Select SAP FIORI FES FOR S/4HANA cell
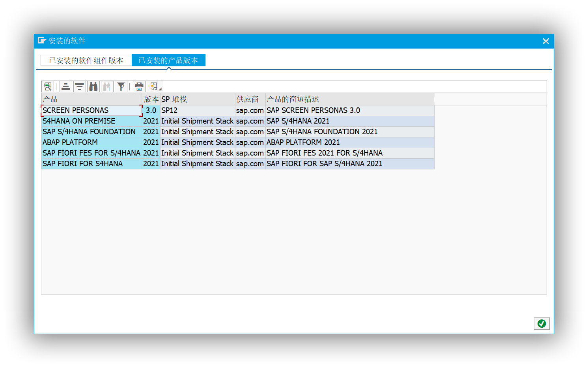588x368 pixels. click(91, 153)
